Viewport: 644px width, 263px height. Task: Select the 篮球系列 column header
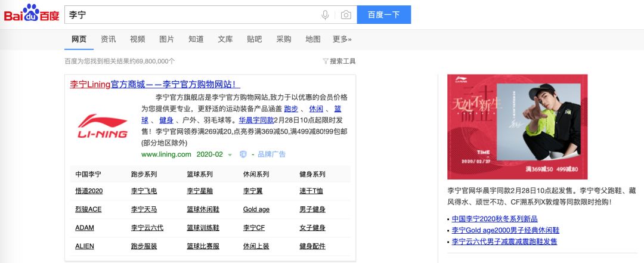coord(200,174)
